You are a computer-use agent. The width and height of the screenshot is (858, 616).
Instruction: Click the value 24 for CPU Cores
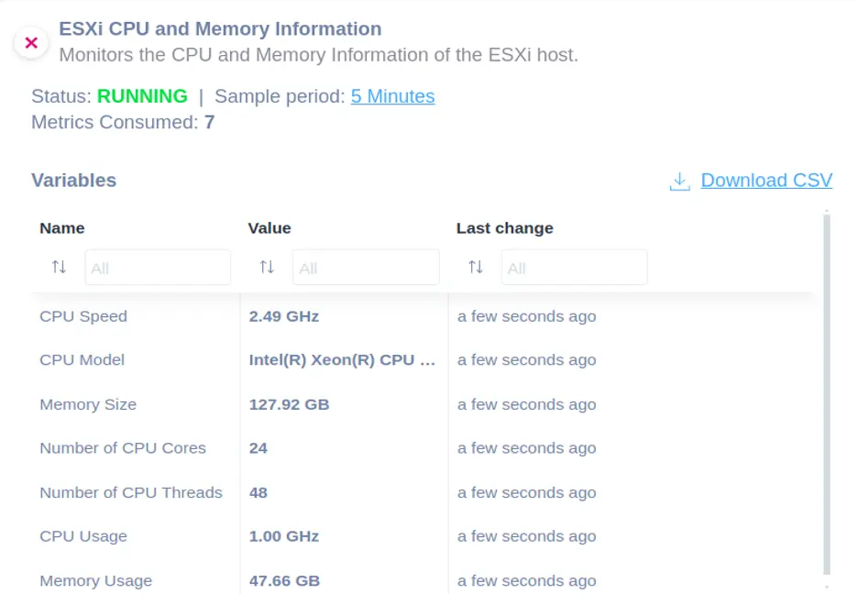258,448
